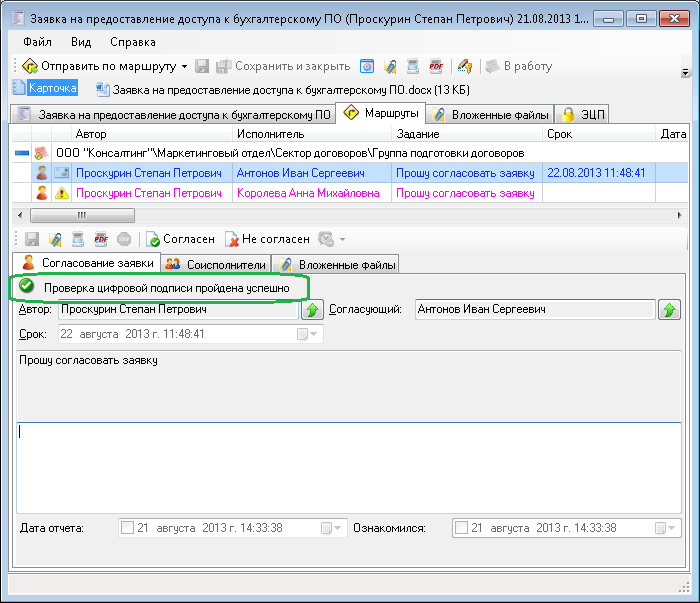This screenshot has height=603, width=700.
Task: Click the paperclip attach icon in top toolbar
Action: point(389,66)
